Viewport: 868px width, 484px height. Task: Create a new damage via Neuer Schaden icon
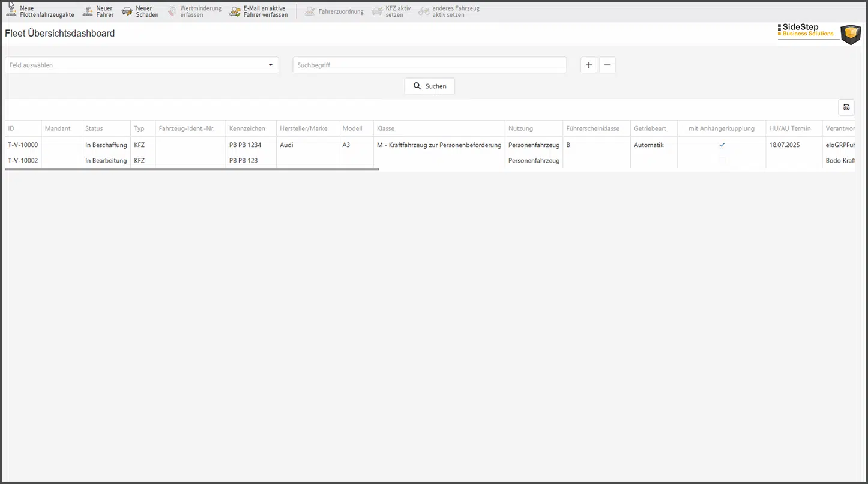click(x=127, y=11)
